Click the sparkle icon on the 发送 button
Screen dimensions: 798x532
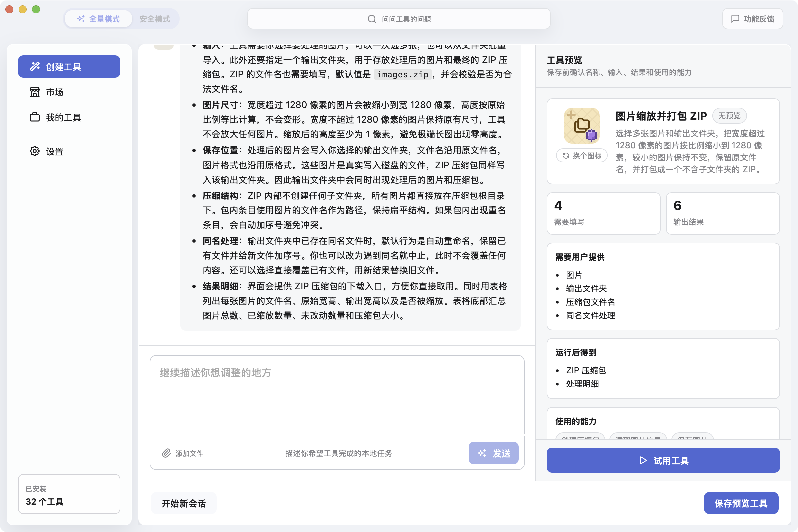click(482, 453)
